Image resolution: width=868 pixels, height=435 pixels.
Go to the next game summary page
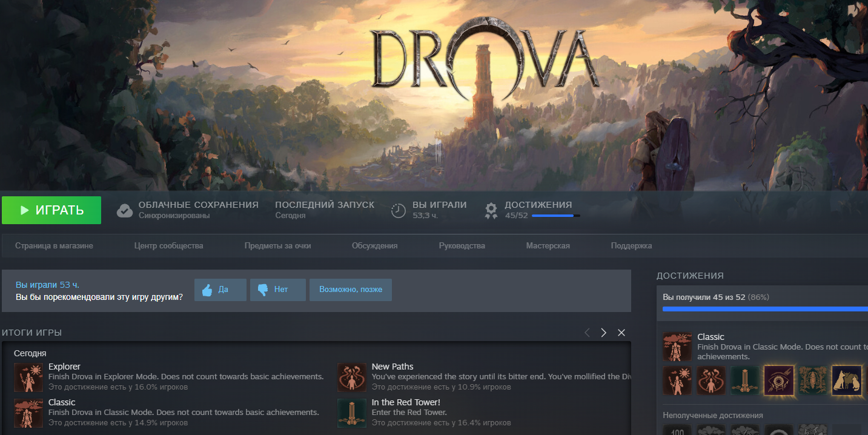(x=603, y=333)
